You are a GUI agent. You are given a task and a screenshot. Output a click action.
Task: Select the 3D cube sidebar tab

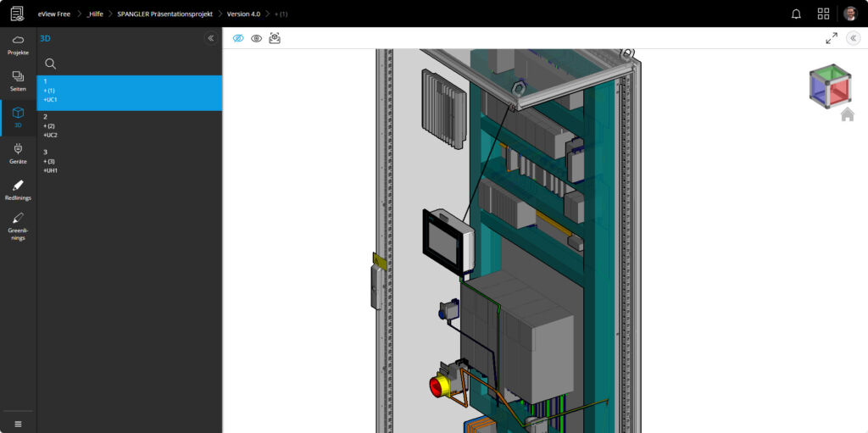18,117
